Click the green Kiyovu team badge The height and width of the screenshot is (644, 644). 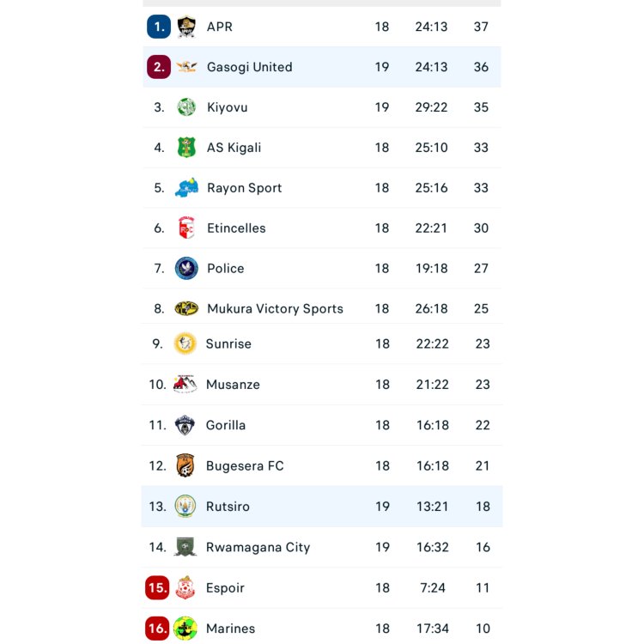pyautogui.click(x=186, y=107)
